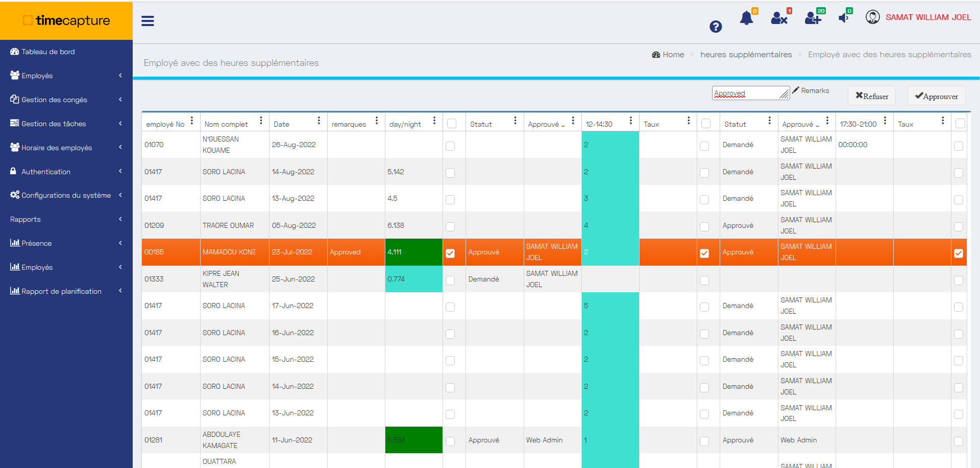Uncheck last checkbox in MAMADOU KONE row

(x=959, y=253)
